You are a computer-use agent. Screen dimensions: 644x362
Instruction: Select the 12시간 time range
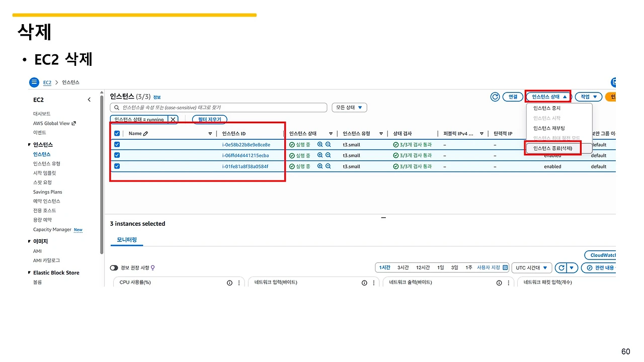[423, 267]
